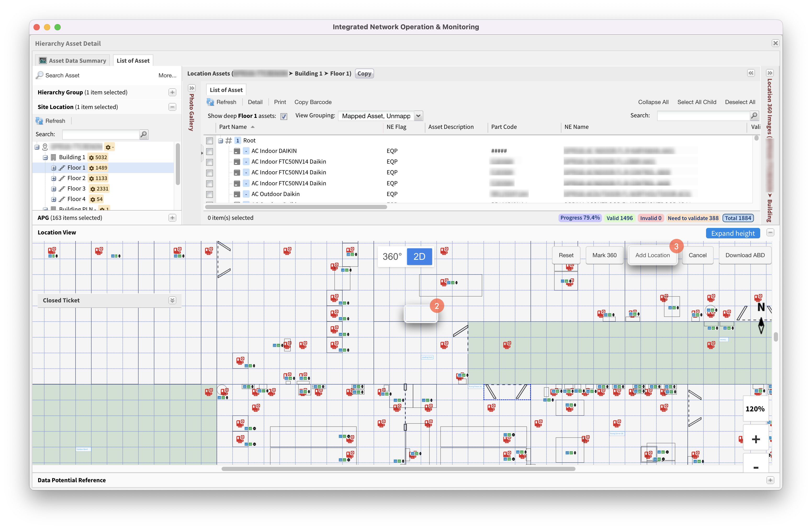The image size is (812, 529).
Task: Click the List of Asset Refresh icon
Action: (211, 102)
